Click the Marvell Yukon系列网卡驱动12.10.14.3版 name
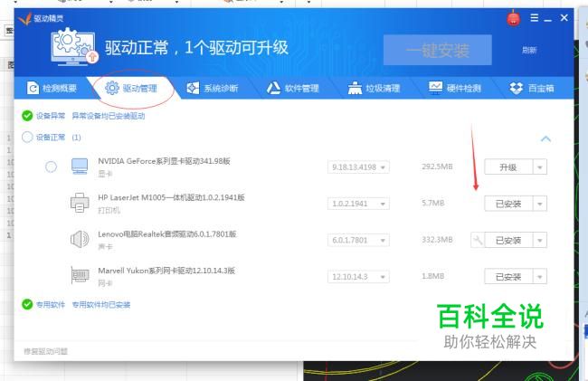Viewport: 588px width, 381px height. (166, 271)
